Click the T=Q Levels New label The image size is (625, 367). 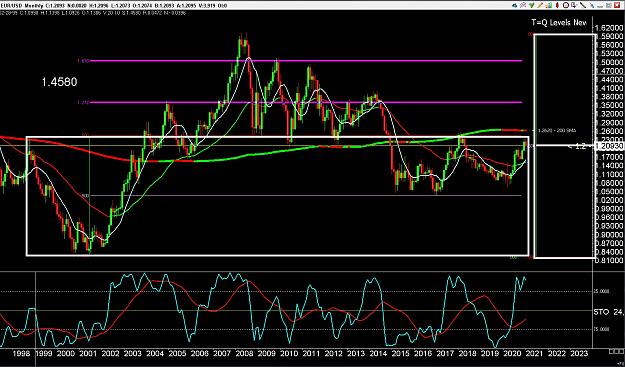coord(559,23)
